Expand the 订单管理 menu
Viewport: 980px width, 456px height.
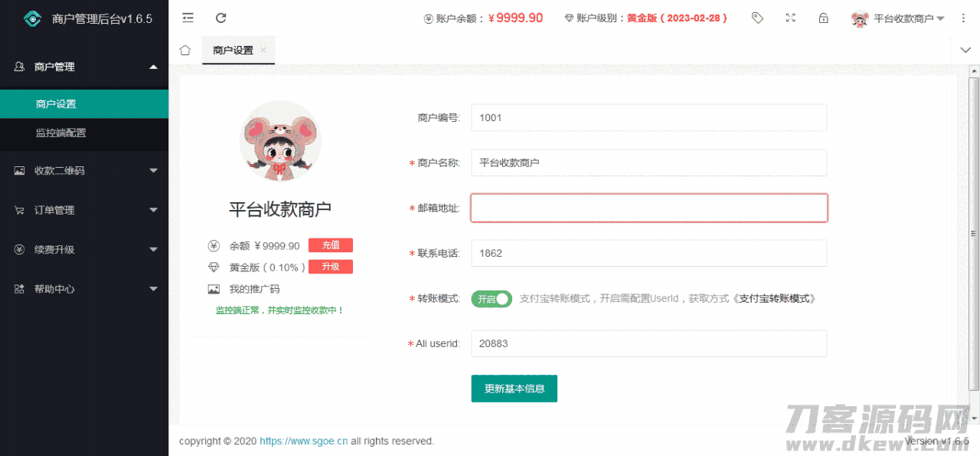click(x=84, y=209)
